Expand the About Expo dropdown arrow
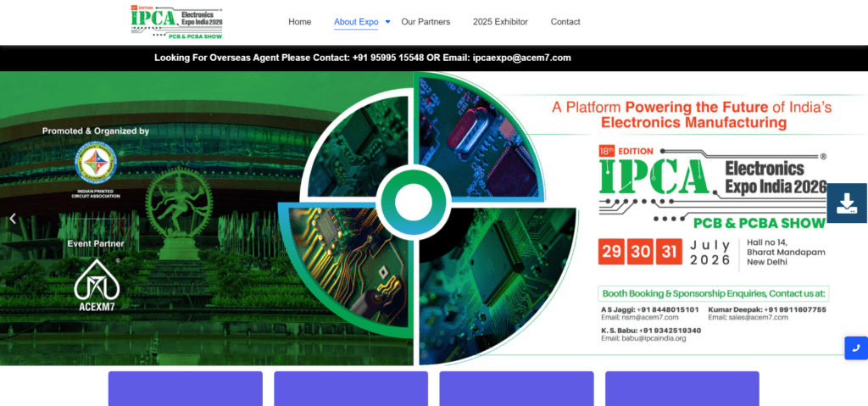 [x=387, y=21]
